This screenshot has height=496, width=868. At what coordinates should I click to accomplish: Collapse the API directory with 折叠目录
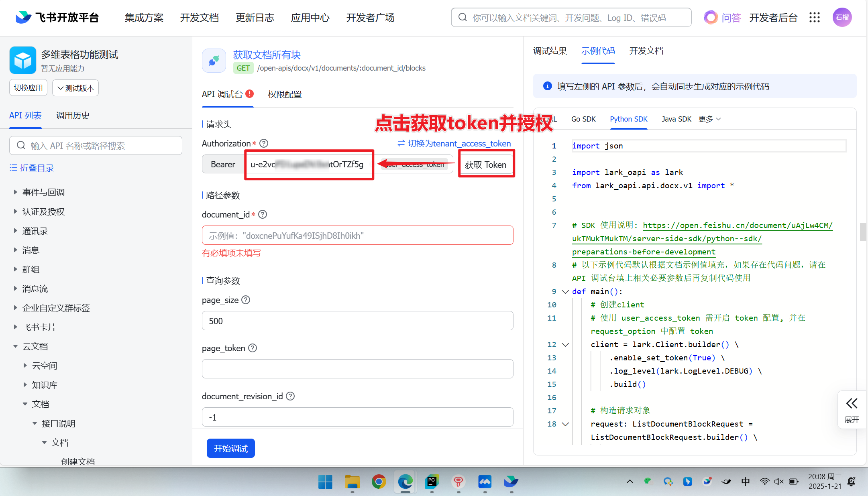coord(32,168)
